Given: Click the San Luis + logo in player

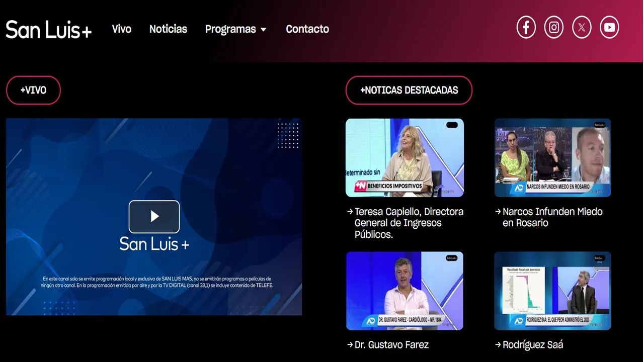Looking at the screenshot, I should click(154, 244).
